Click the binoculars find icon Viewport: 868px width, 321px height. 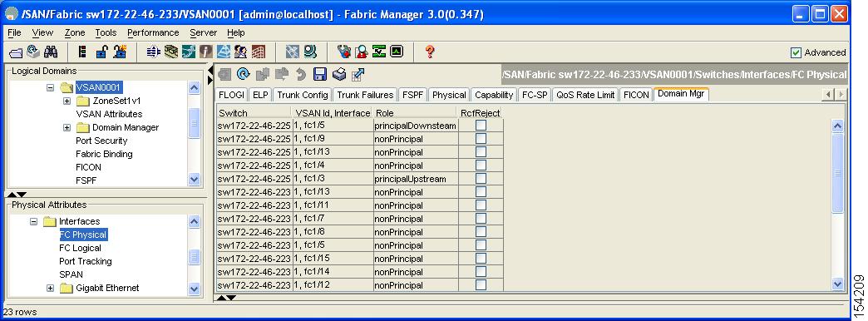coord(51,52)
